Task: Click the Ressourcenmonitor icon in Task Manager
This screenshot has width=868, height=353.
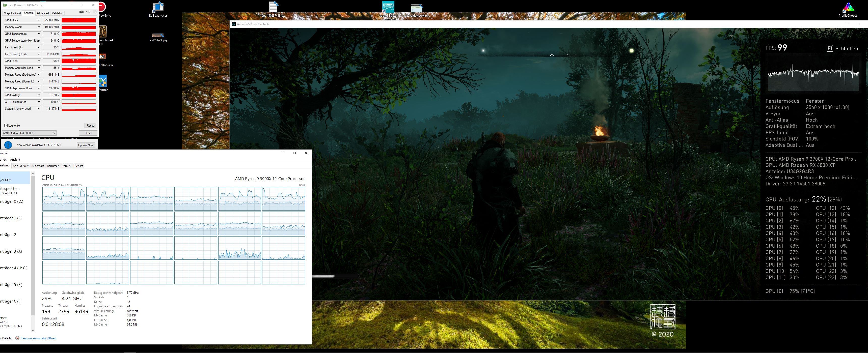Action: [x=17, y=338]
